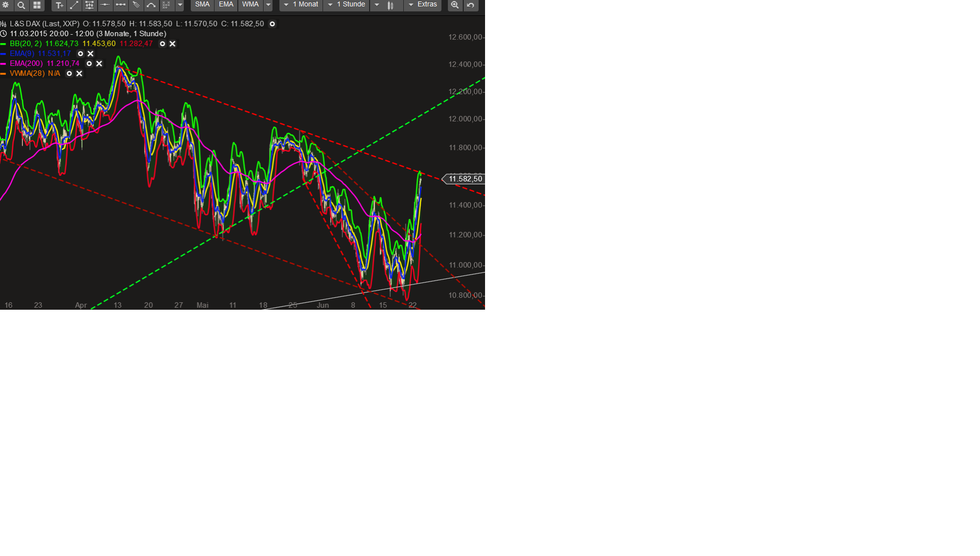Open the candlestick chart type dropdown arrow
Viewport: 980px width, 556px height.
click(x=377, y=5)
